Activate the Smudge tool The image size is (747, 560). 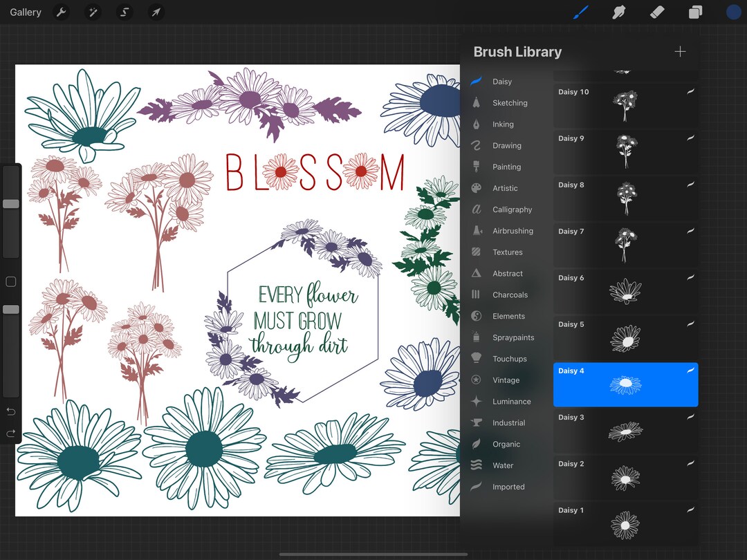point(618,12)
